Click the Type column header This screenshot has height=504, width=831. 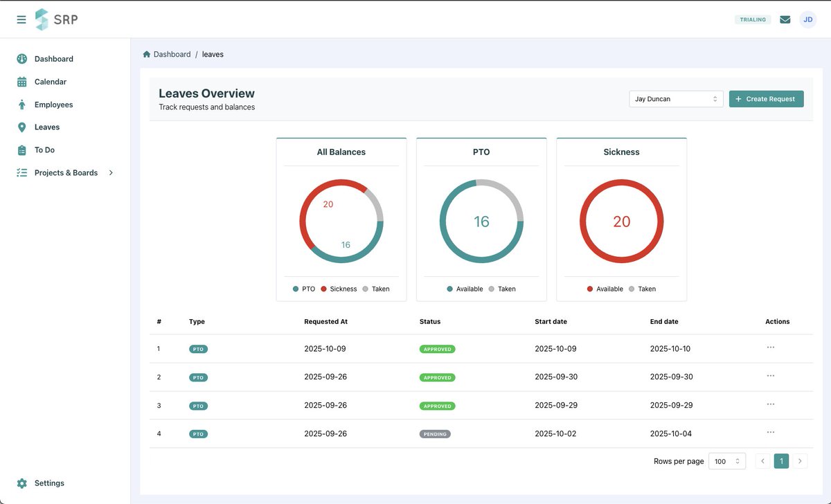pyautogui.click(x=197, y=321)
